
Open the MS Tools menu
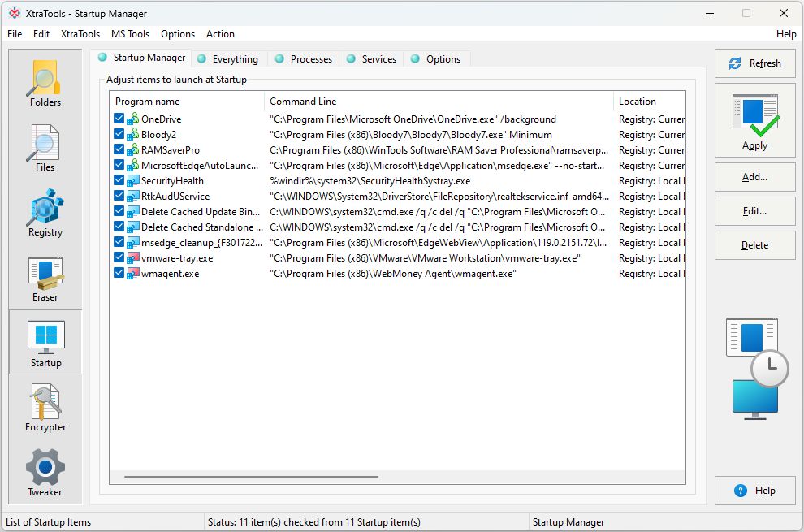130,34
